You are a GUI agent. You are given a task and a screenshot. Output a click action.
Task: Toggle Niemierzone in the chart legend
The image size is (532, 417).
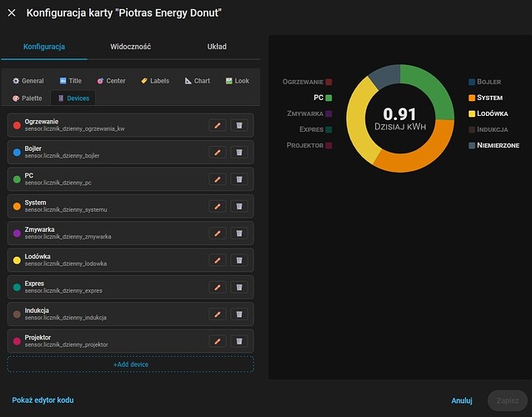coord(494,145)
